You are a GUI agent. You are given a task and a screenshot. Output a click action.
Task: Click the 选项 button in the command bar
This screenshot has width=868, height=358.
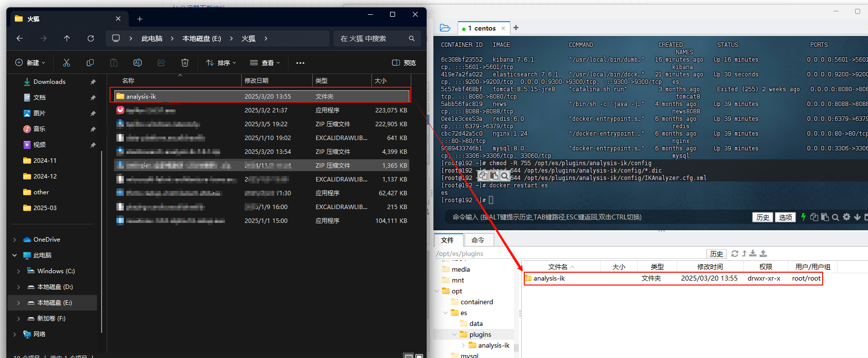pyautogui.click(x=785, y=217)
